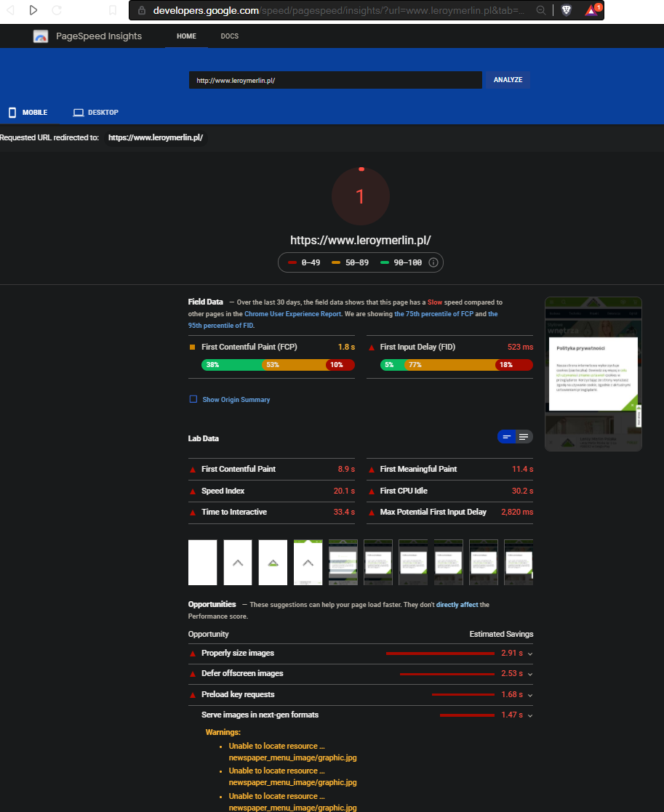Click the zoom magnifier icon in address bar
Viewport: 664px width, 812px height.
[540, 10]
